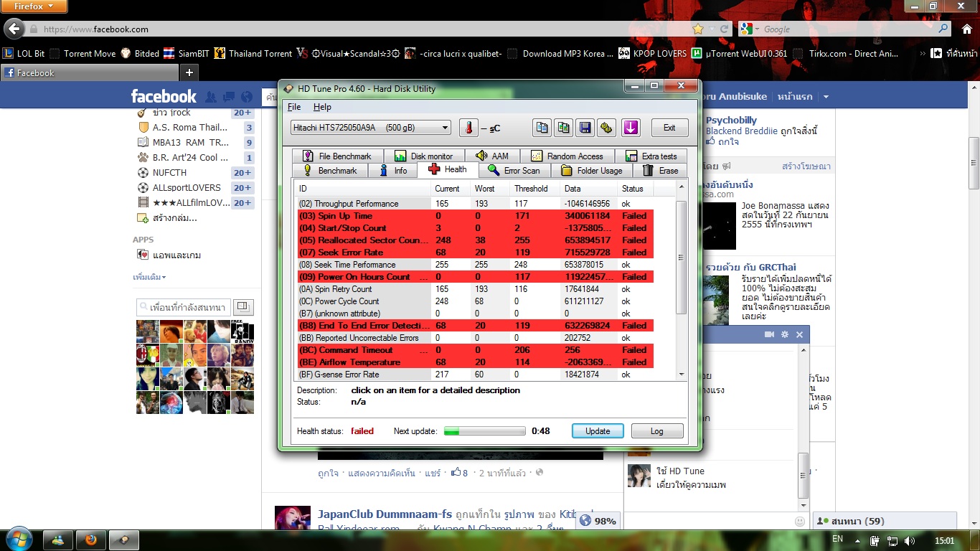This screenshot has width=980, height=551.
Task: Open the Facebook account dropdown arrow
Action: [826, 97]
